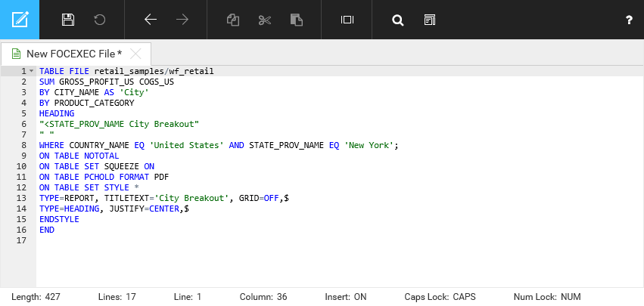Click the text editor application icon
Screen dimensions: 644x306
(20, 20)
